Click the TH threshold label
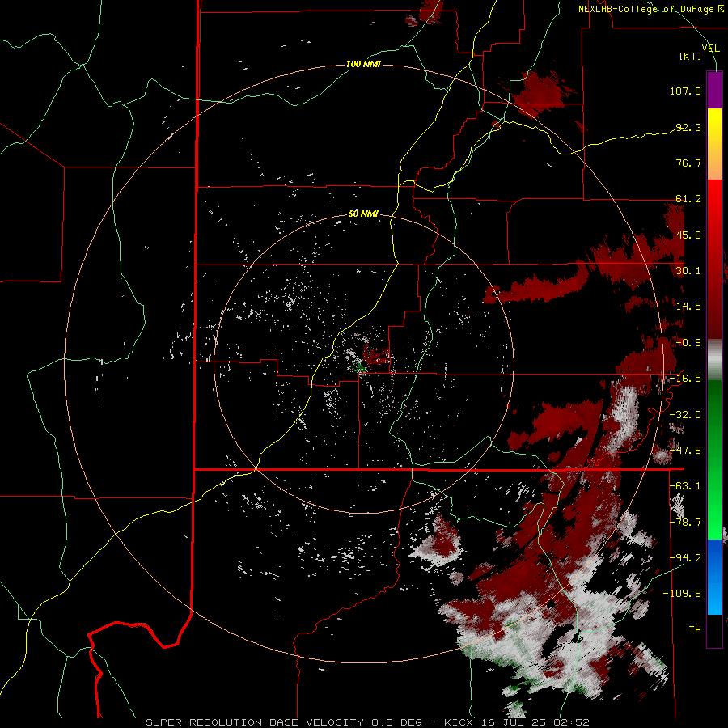Viewport: 728px width, 728px height. pyautogui.click(x=695, y=630)
